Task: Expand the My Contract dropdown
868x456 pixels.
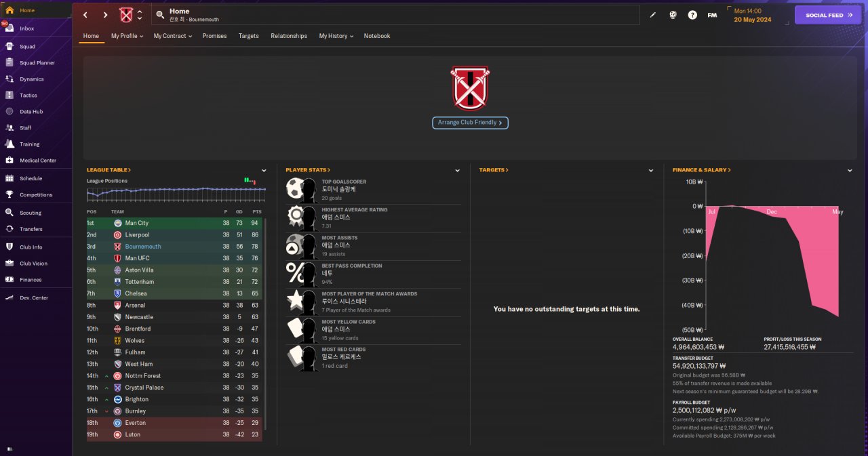Action: tap(172, 36)
